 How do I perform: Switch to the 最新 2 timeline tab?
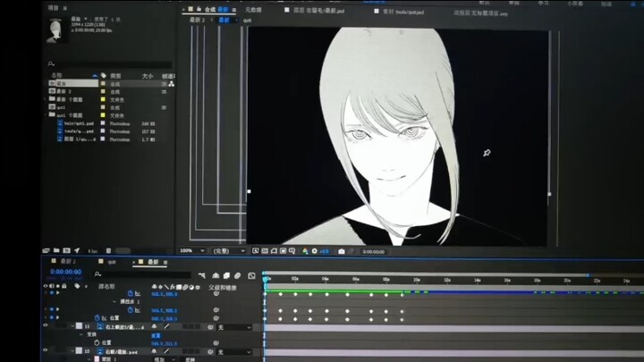tap(67, 263)
